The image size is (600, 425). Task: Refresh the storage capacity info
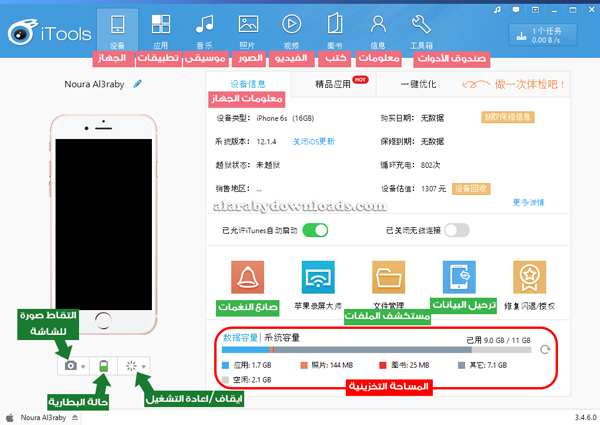click(x=545, y=349)
